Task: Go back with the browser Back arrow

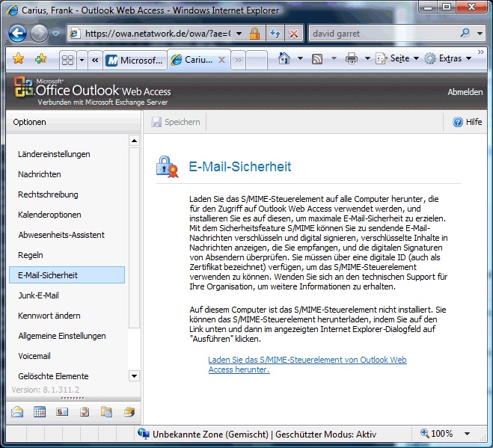Action: [17, 33]
